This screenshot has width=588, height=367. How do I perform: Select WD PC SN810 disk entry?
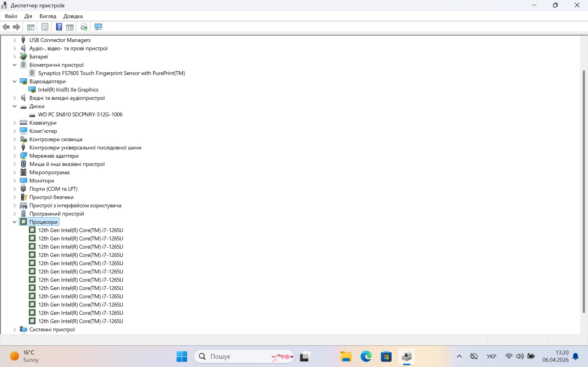80,114
